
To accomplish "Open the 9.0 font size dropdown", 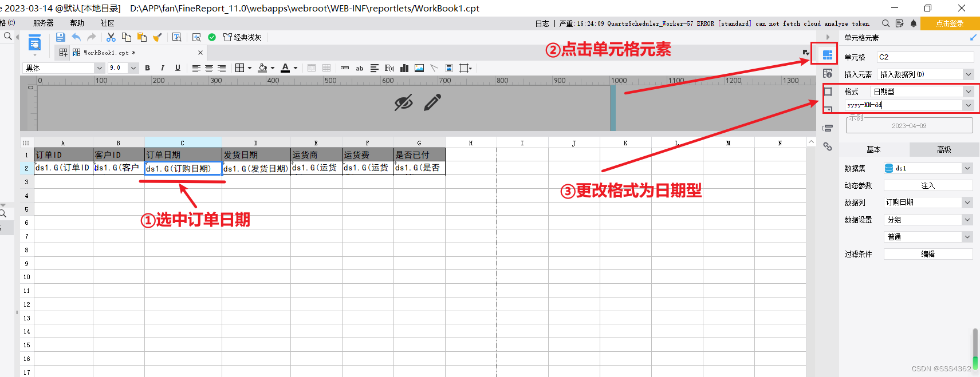I will click(x=133, y=68).
